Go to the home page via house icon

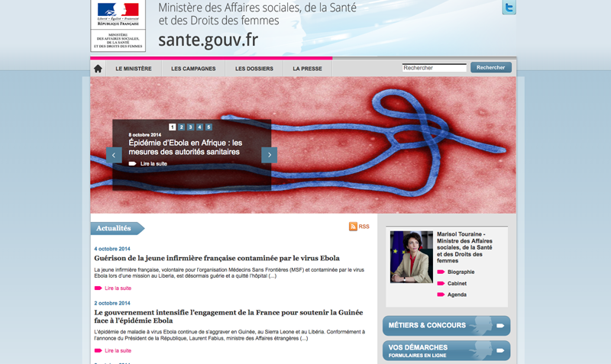click(98, 69)
